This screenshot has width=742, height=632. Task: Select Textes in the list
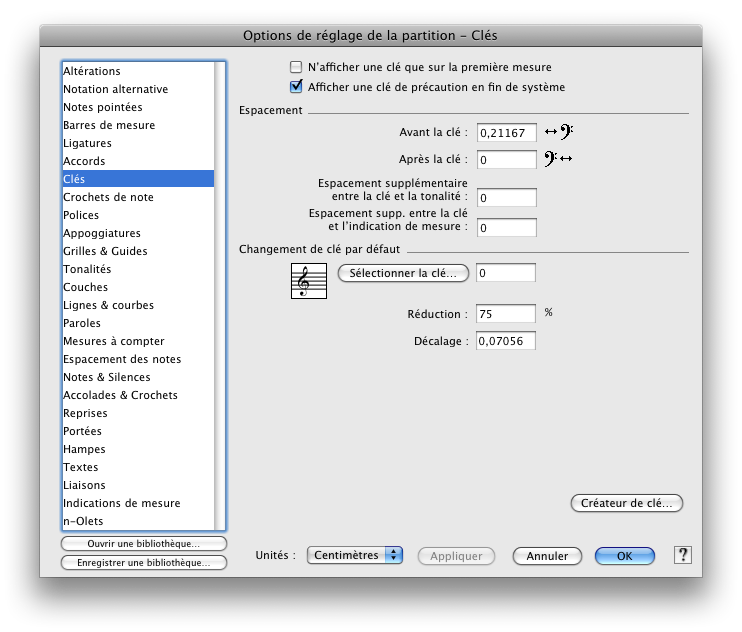pos(138,466)
